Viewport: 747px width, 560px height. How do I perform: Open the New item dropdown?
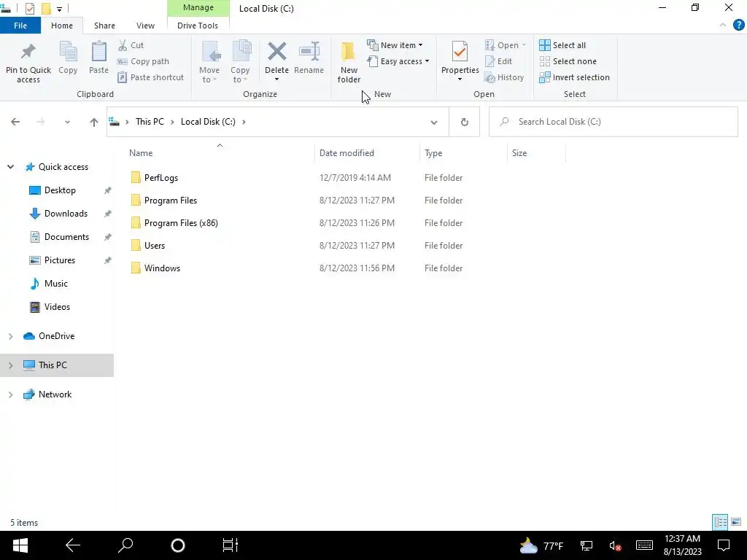[x=395, y=45]
